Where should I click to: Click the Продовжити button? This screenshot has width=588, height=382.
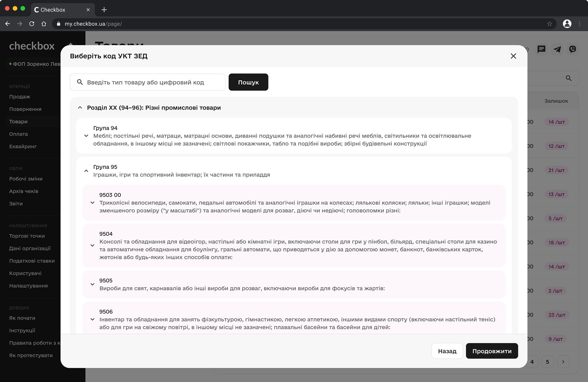[x=492, y=351]
